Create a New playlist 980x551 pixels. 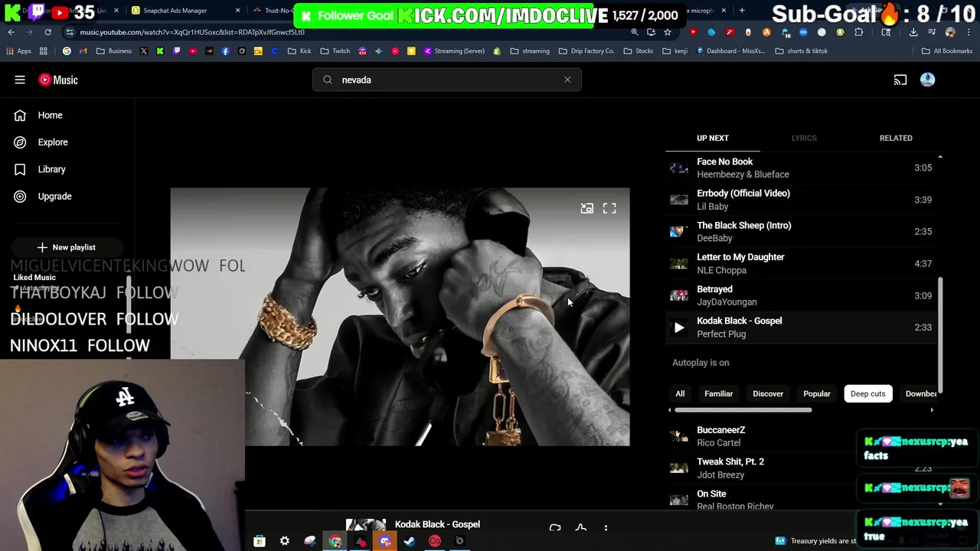[66, 247]
